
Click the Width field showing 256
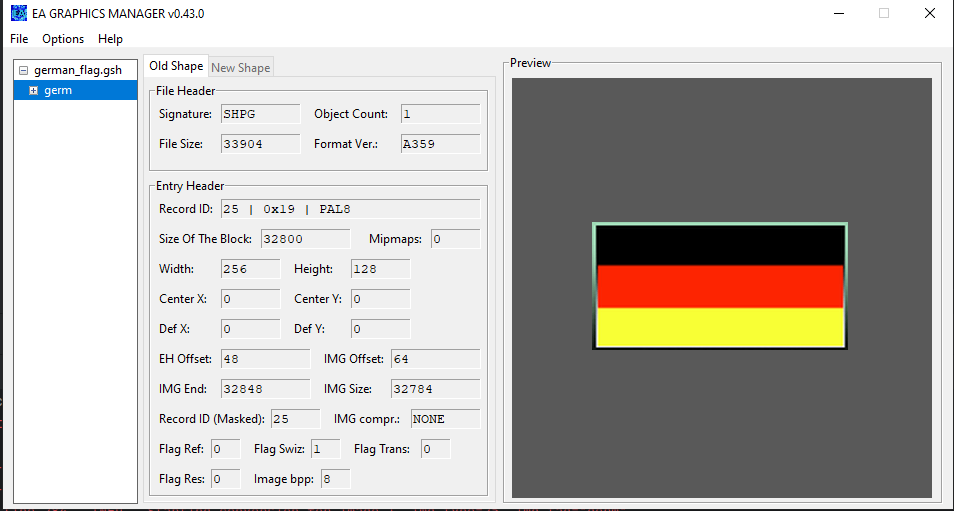tap(251, 269)
